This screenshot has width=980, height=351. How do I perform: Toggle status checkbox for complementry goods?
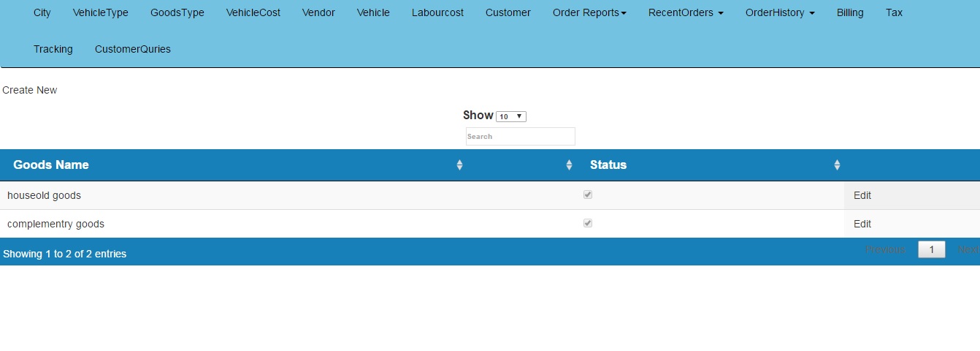[588, 224]
